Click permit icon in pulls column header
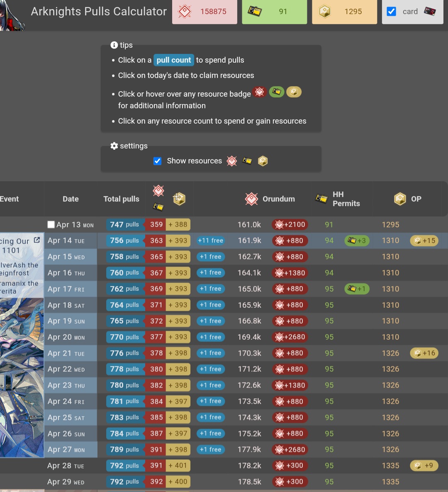Viewport: 448px width, 492px height. tap(158, 207)
